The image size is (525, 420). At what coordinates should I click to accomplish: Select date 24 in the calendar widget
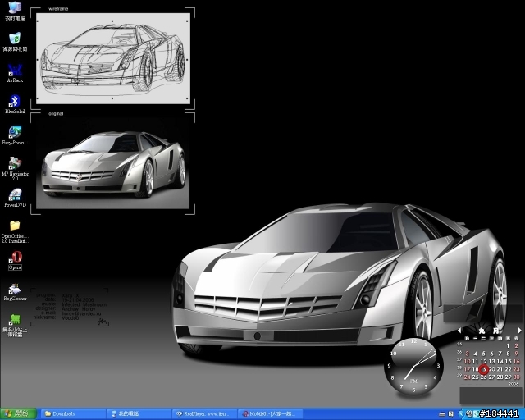(467, 377)
